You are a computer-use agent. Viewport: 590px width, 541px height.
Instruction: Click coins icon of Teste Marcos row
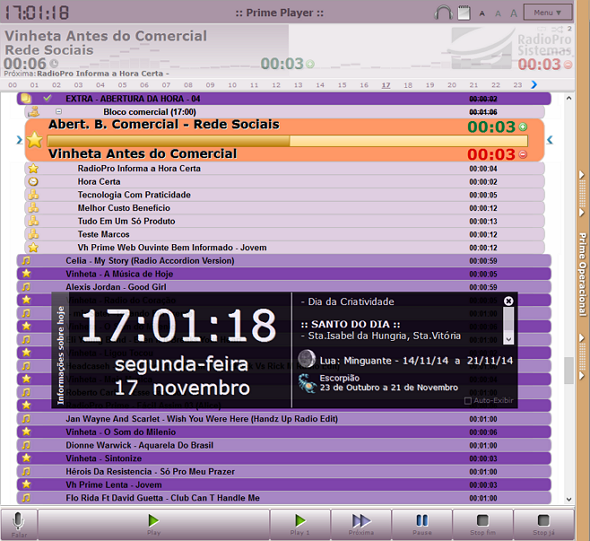tap(33, 234)
